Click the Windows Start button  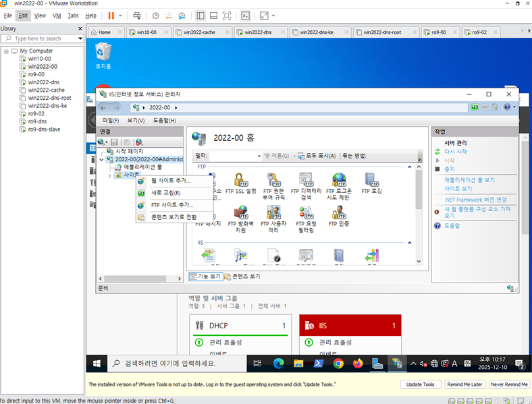coord(97,364)
